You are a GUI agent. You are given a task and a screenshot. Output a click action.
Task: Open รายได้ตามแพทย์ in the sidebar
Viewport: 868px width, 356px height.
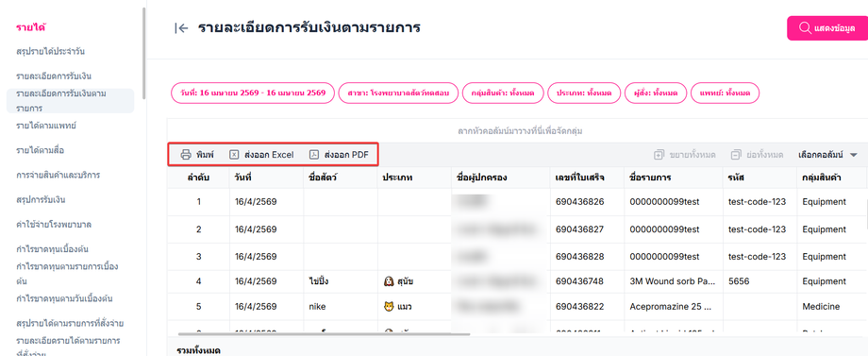click(46, 126)
